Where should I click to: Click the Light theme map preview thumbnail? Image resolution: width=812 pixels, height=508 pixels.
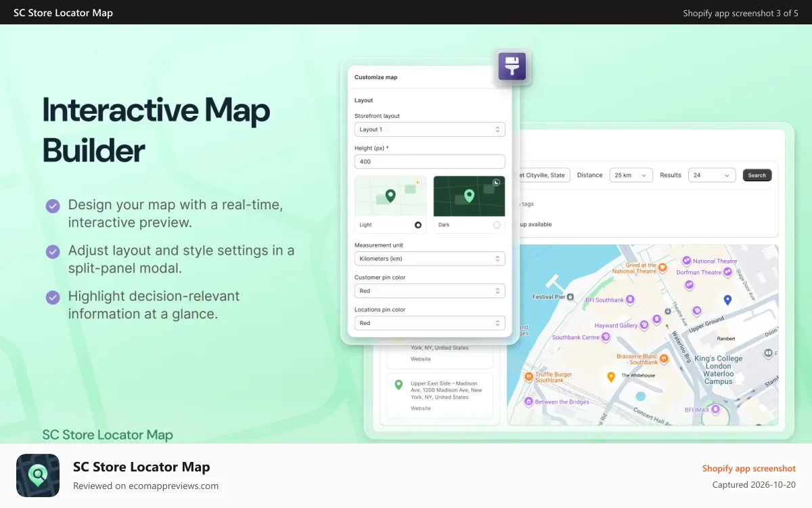(x=390, y=196)
